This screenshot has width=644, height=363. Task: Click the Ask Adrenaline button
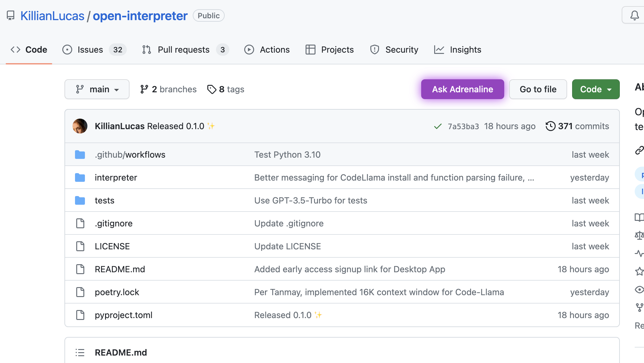click(462, 89)
